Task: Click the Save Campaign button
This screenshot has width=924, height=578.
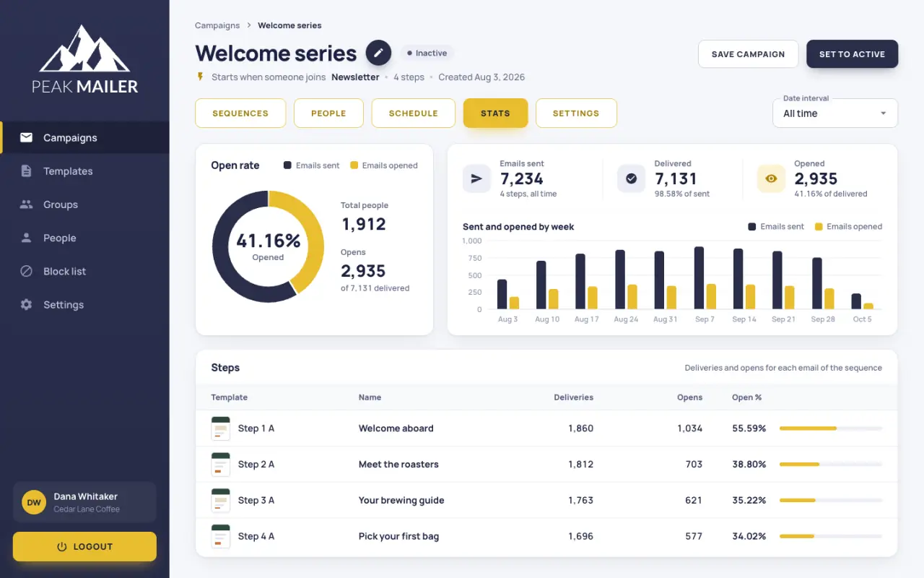Action: pos(748,54)
